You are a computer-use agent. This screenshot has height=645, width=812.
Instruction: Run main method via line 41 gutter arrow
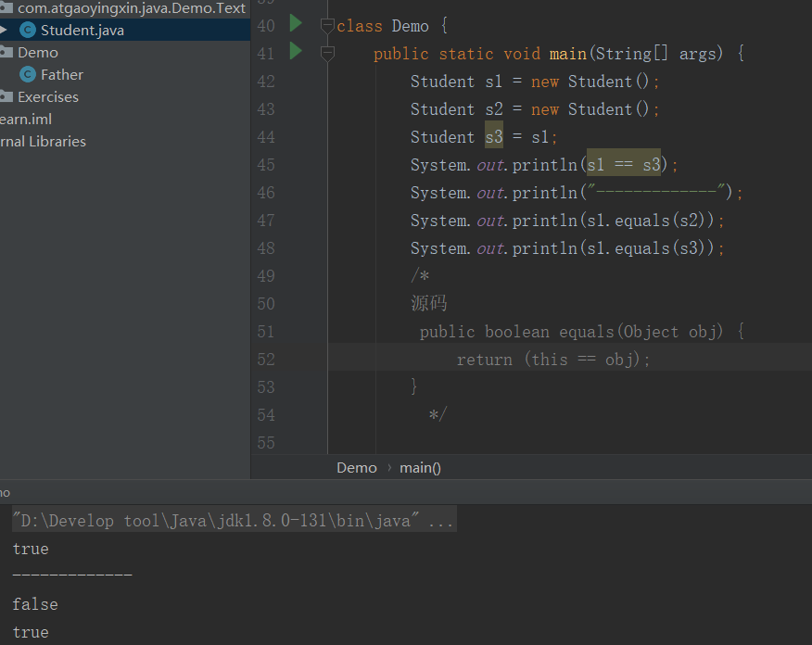coord(296,51)
